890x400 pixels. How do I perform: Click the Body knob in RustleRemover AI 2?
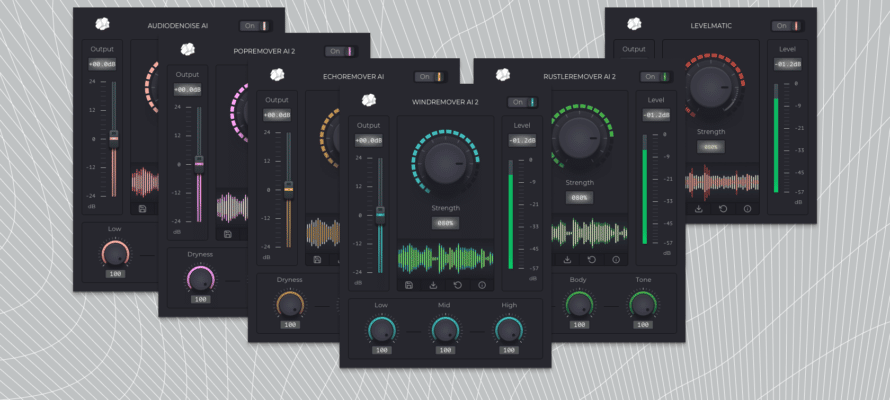tap(579, 305)
